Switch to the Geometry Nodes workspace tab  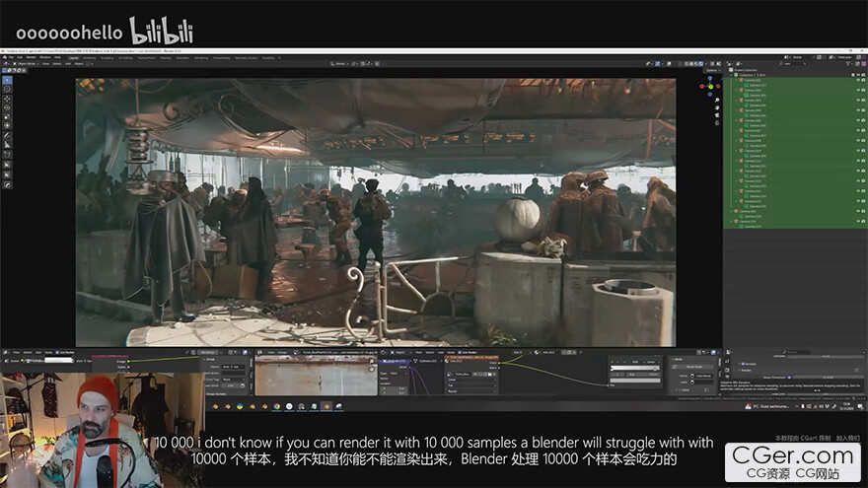(x=246, y=57)
